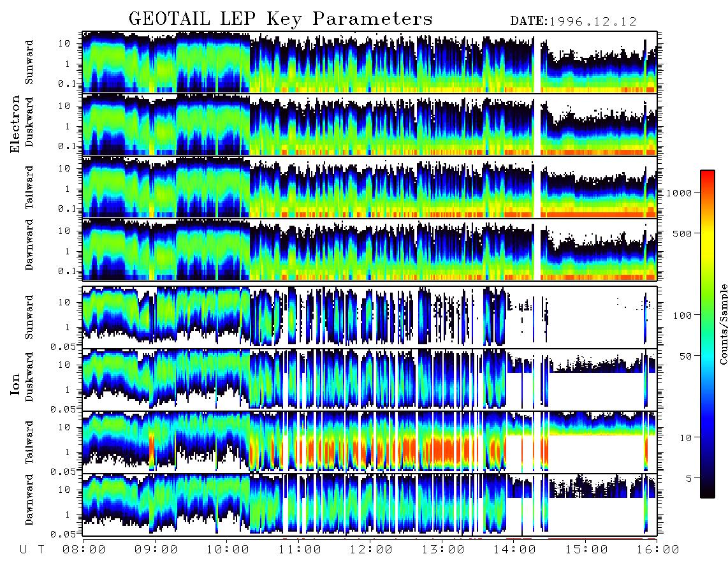Click the "09:00" time axis label
The width and height of the screenshot is (728, 561).
pyautogui.click(x=156, y=550)
